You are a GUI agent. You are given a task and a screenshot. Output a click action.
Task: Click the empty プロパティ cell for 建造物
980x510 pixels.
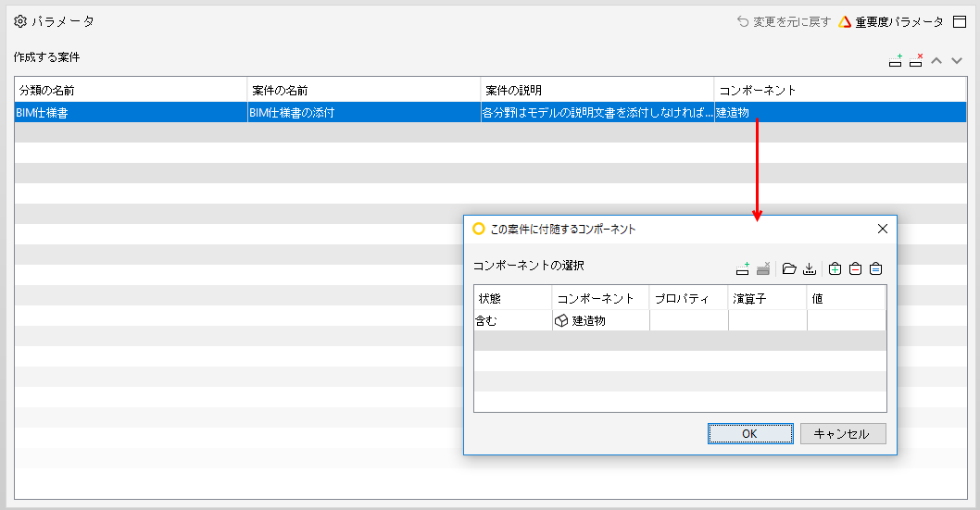click(x=689, y=321)
